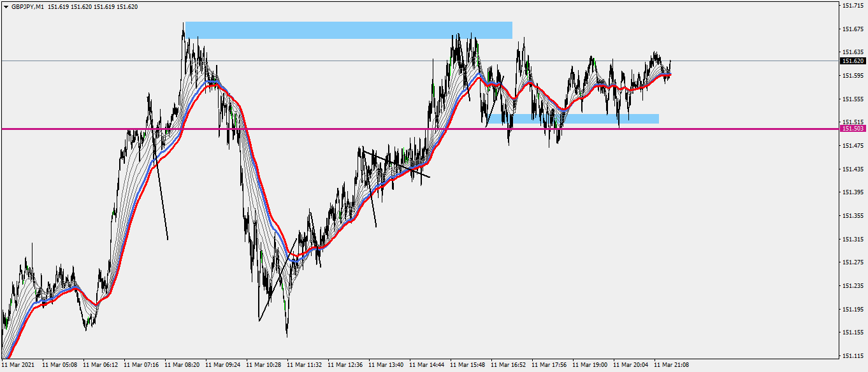Click the 11 Mar 21:08 time label
The height and width of the screenshot is (372, 868).
tap(671, 366)
